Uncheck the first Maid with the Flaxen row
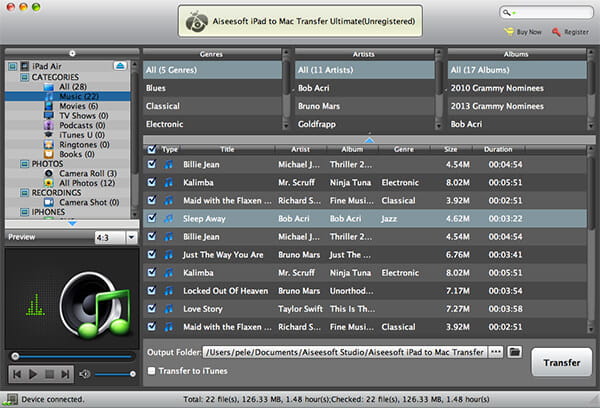 (x=152, y=200)
